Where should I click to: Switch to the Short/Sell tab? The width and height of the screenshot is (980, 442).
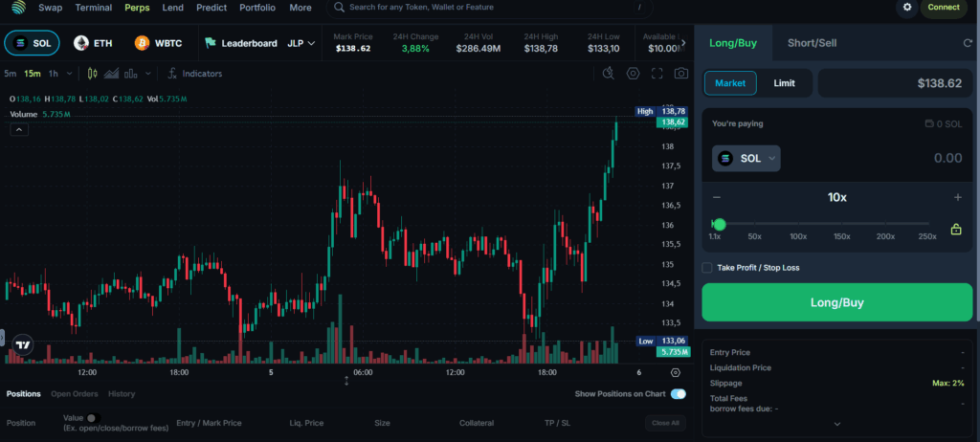click(x=812, y=43)
